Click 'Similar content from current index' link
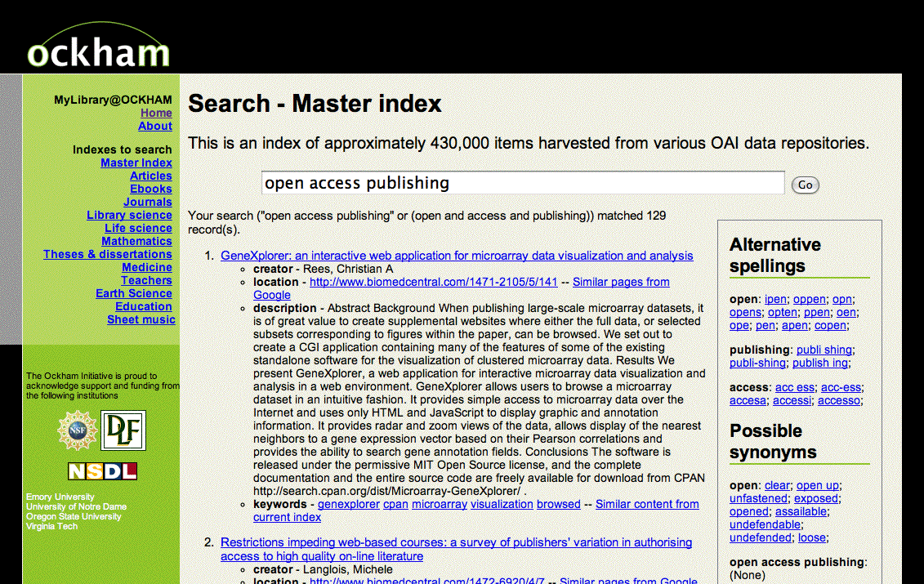This screenshot has height=584, width=924. coord(647,504)
